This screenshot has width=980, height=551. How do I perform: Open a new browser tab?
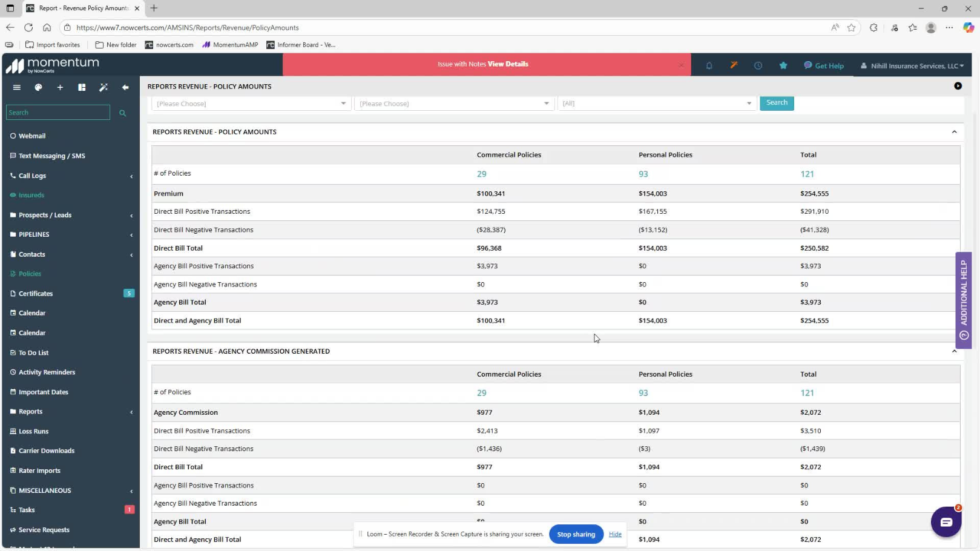pyautogui.click(x=154, y=8)
